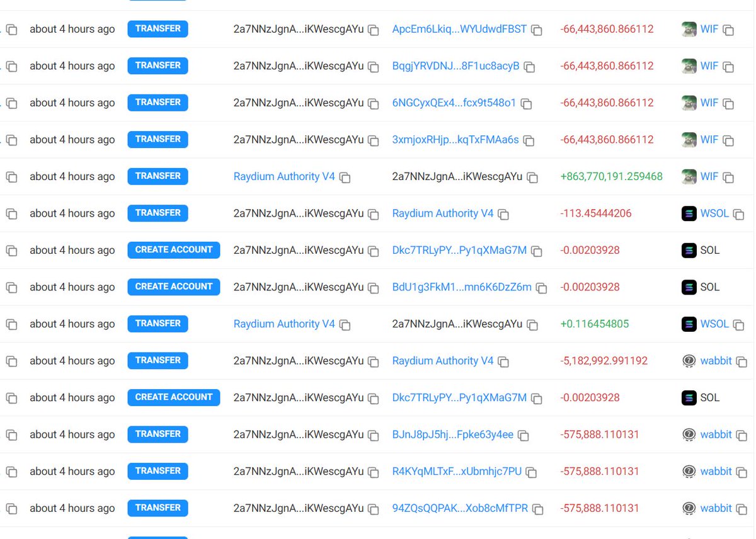Open Raydium Authority V4 sender in +863,770,191.259468 row
Screen dimensions: 756x539
284,176
